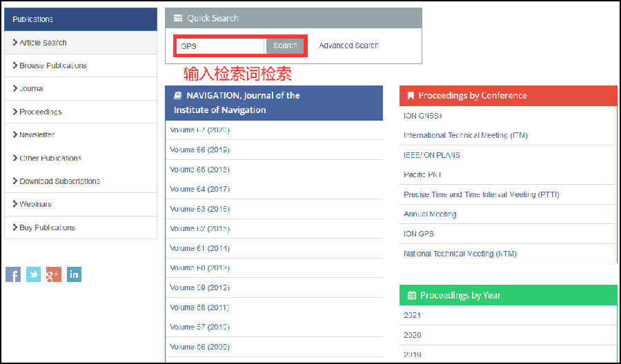The height and width of the screenshot is (364, 621).
Task: Open 2021 proceedings by year
Action: 412,315
